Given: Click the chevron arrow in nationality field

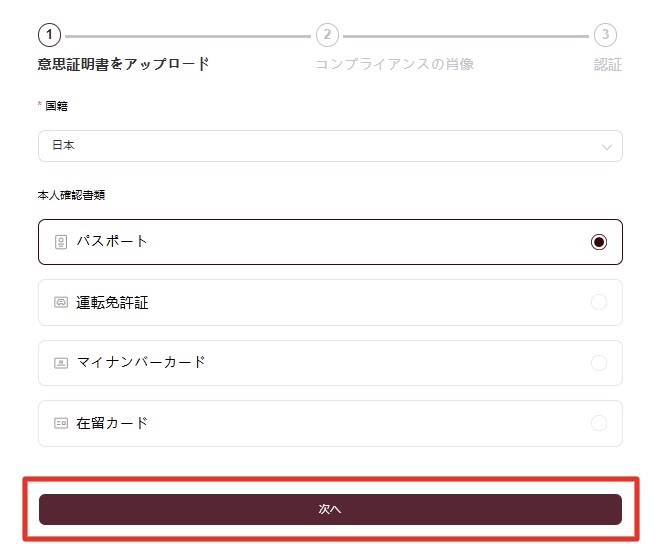Looking at the screenshot, I should [x=607, y=147].
